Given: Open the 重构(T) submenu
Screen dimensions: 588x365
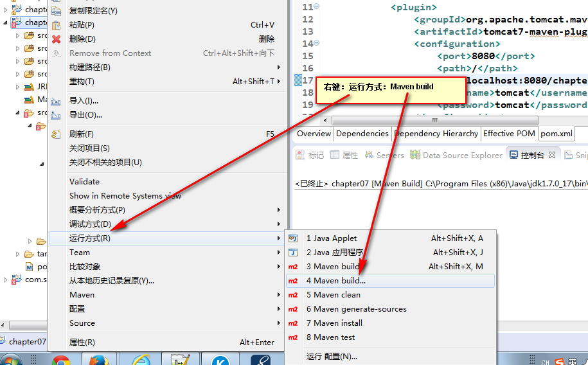Looking at the screenshot, I should point(167,82).
